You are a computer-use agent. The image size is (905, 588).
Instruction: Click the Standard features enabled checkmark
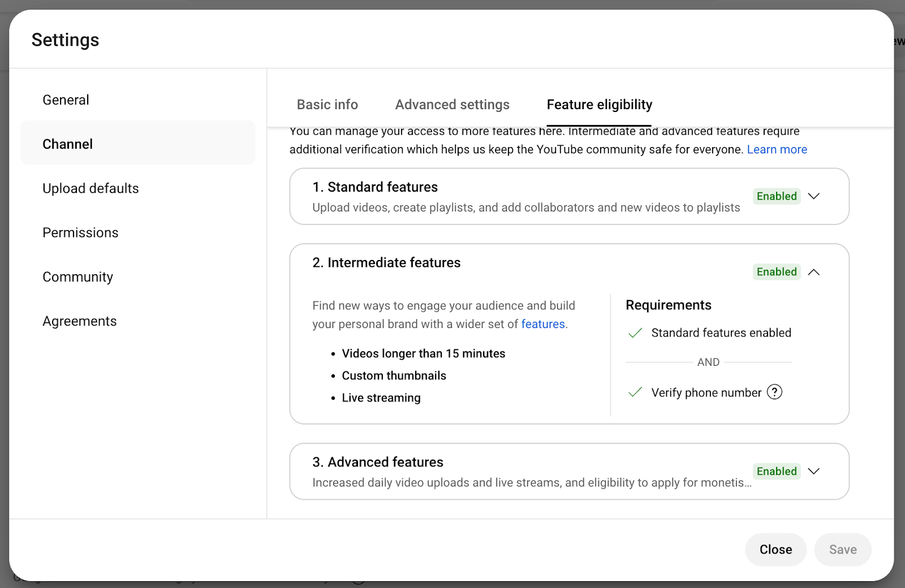635,333
